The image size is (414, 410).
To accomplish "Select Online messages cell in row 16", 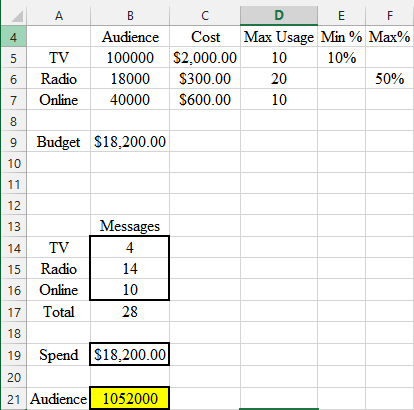I will click(x=130, y=290).
